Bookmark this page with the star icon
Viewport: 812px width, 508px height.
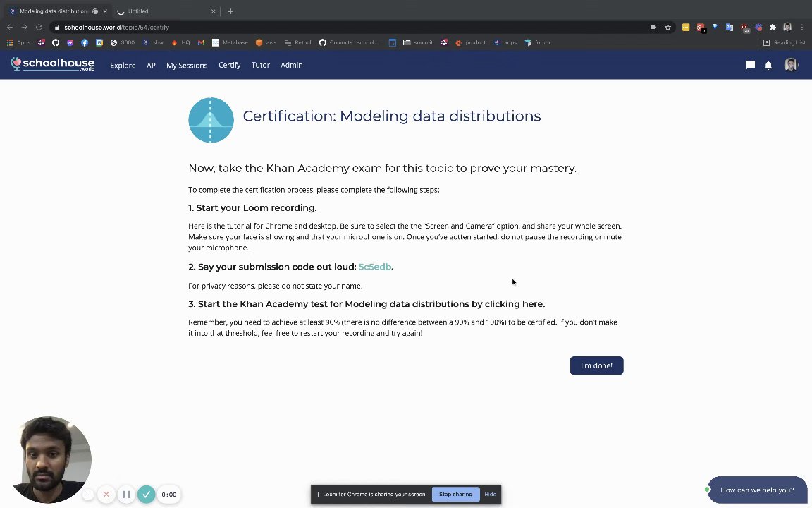[x=668, y=27]
